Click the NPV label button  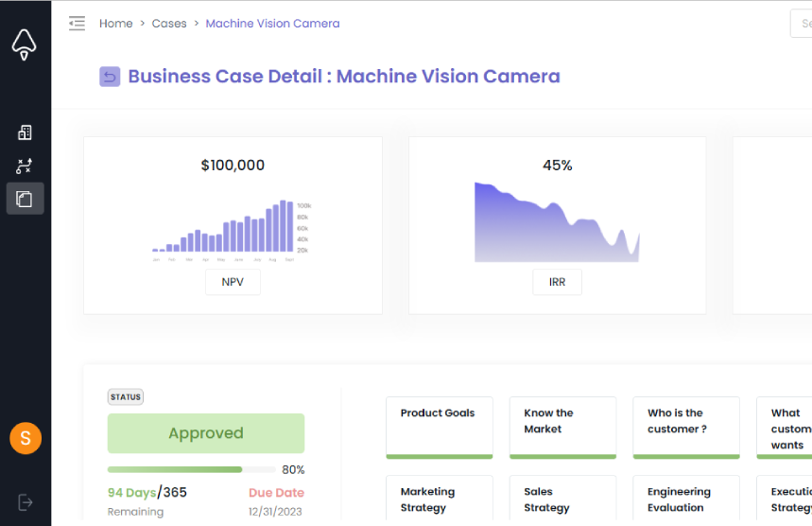(x=233, y=282)
